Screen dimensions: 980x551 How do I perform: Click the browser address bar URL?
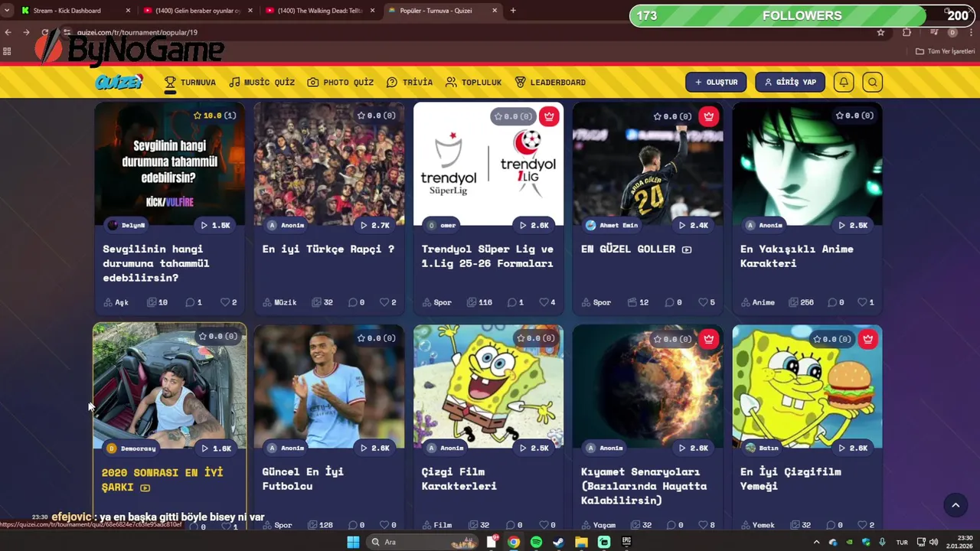tap(137, 32)
